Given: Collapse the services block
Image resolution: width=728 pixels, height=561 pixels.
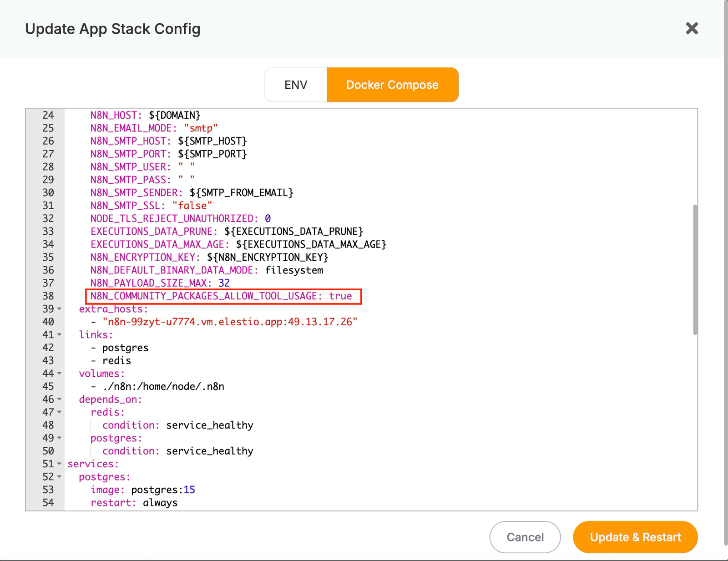Looking at the screenshot, I should click(59, 465).
